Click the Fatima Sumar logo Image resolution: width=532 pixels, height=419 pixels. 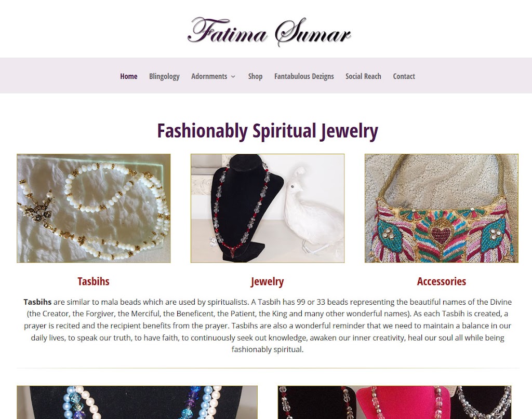(269, 32)
